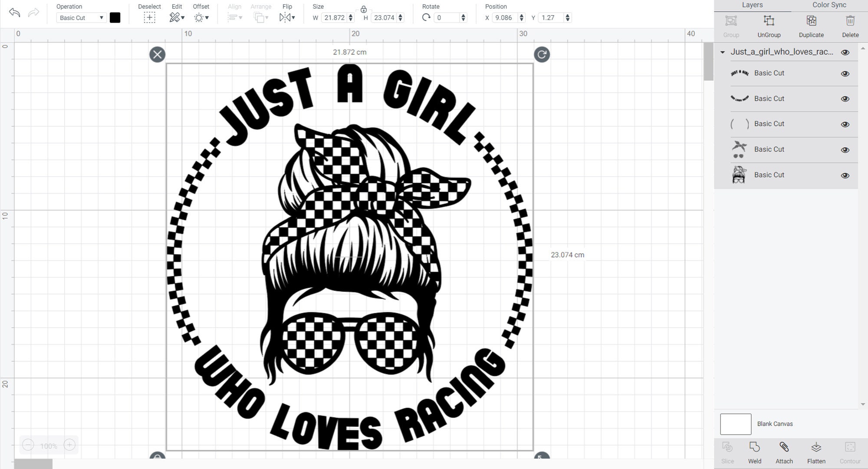The image size is (868, 469).
Task: Select the Layers tab
Action: 753,5
